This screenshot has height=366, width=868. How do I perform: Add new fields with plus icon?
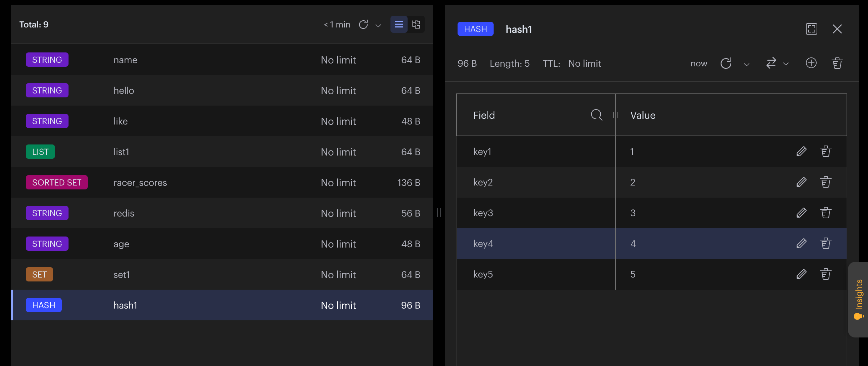811,63
